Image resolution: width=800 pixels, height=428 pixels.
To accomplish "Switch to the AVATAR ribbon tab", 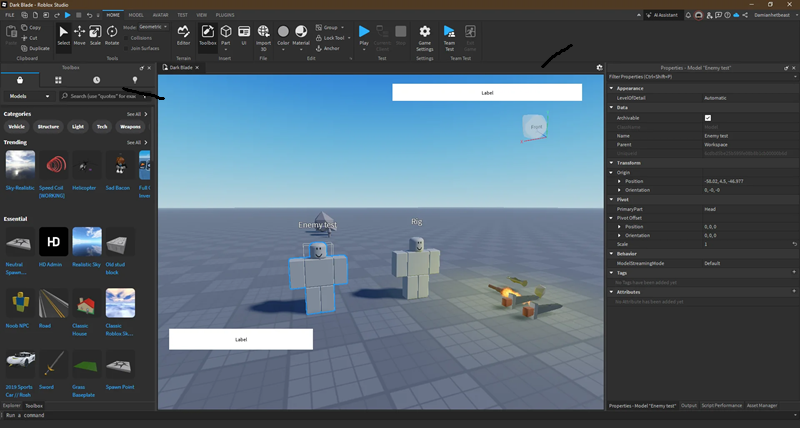I will point(160,15).
